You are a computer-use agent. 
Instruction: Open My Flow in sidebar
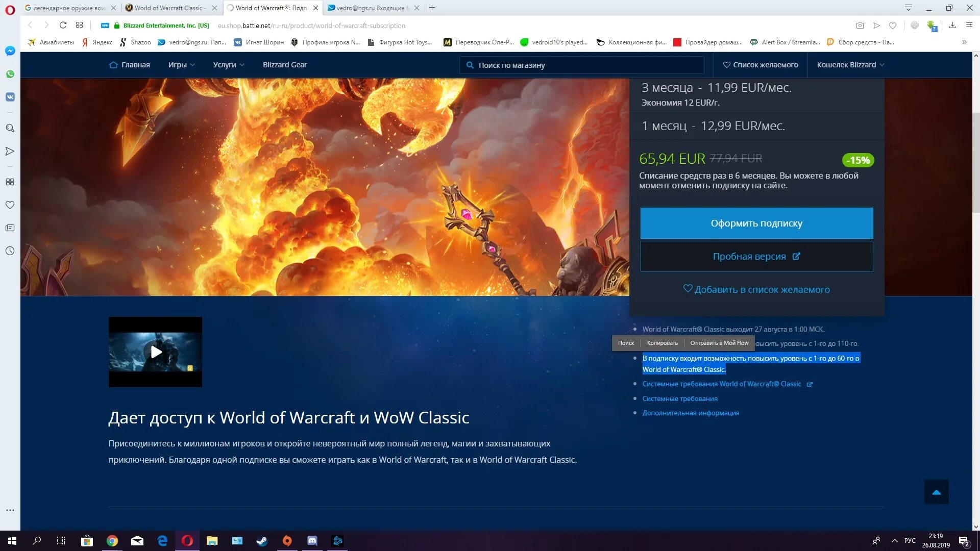pyautogui.click(x=10, y=151)
